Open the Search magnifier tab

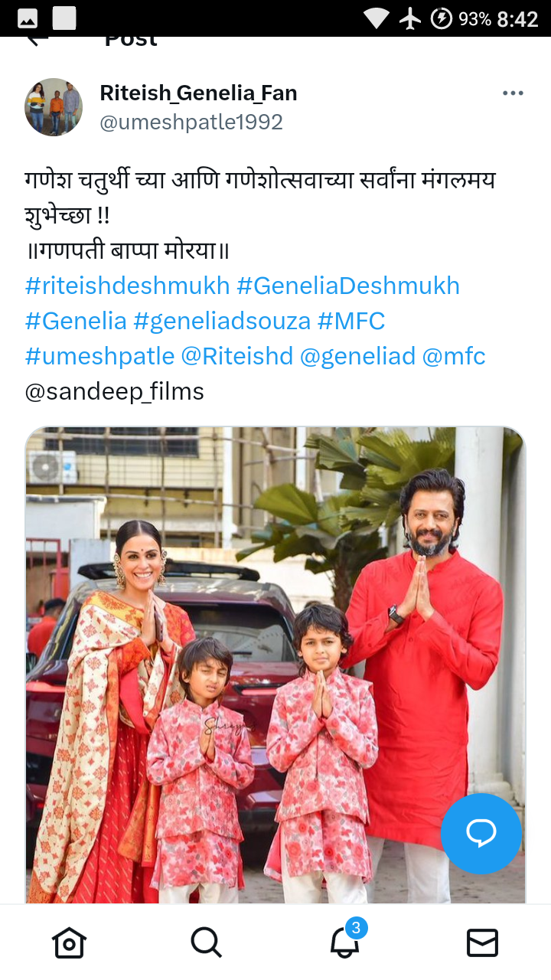tap(206, 942)
